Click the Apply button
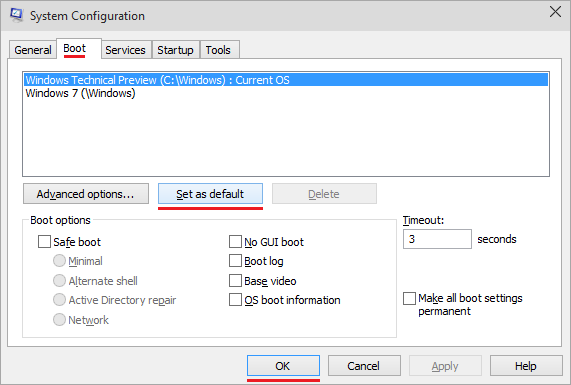 [x=445, y=365]
